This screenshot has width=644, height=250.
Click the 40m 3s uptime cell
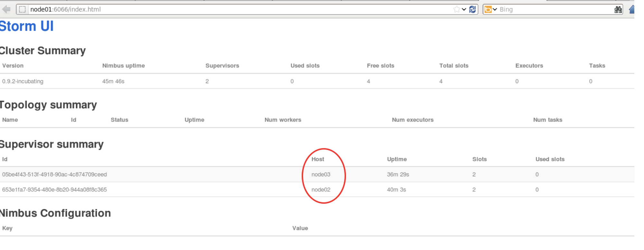click(396, 189)
